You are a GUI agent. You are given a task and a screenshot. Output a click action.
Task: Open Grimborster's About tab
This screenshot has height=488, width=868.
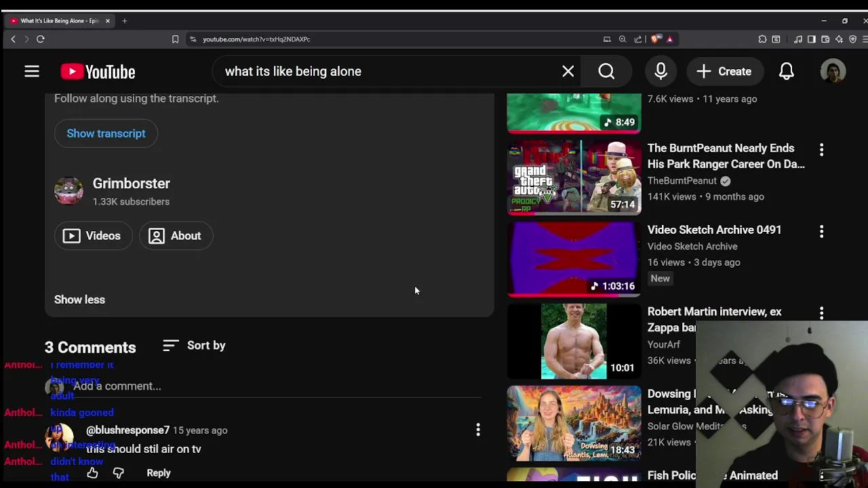tap(176, 236)
